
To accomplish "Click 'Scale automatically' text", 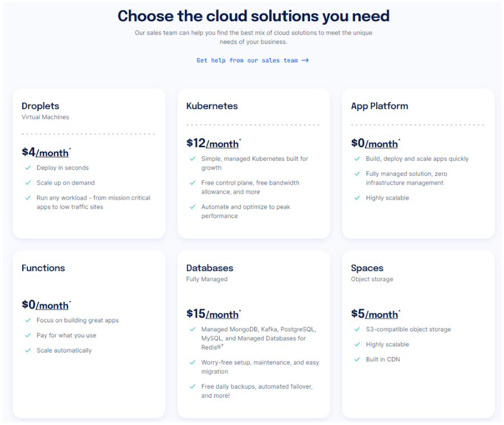I will point(64,350).
